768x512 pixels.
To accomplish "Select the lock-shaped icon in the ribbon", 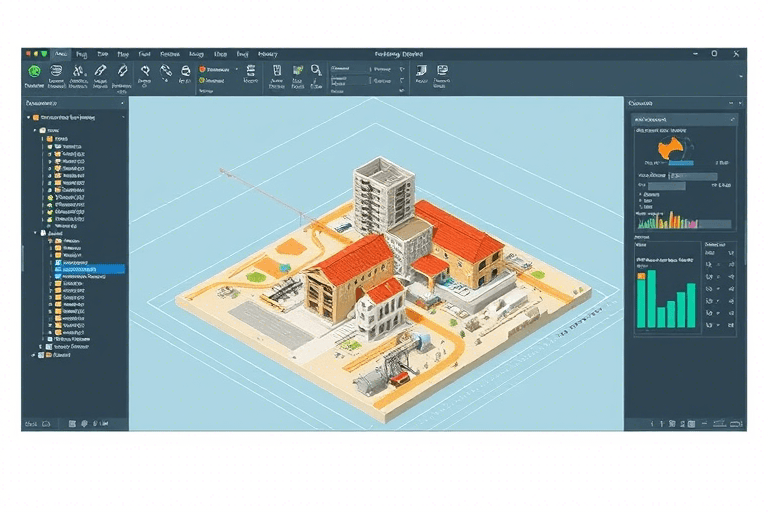I will (x=187, y=72).
